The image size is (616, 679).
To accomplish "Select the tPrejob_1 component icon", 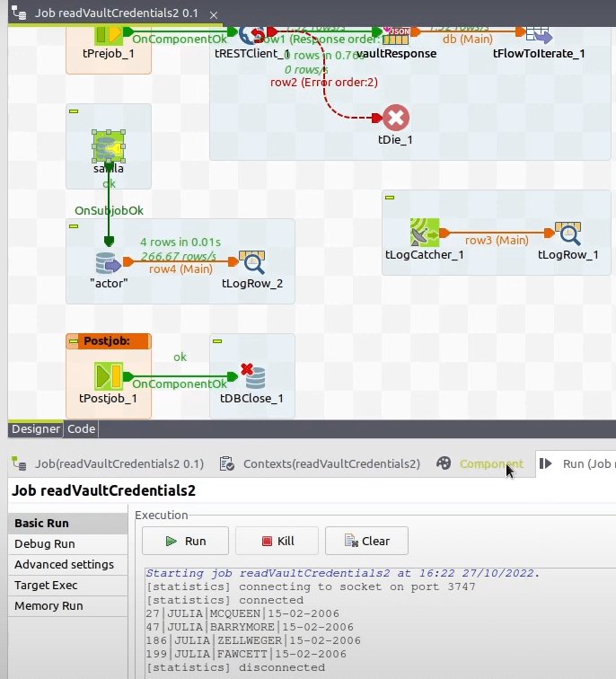I will (x=109, y=35).
